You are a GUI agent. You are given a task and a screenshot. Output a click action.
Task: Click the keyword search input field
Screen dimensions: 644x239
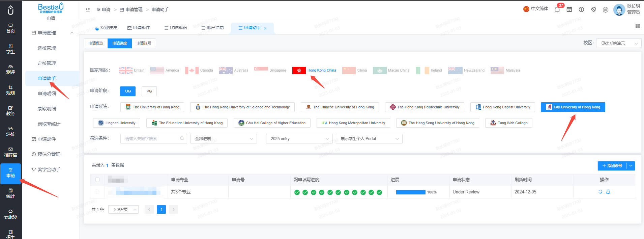pyautogui.click(x=154, y=139)
